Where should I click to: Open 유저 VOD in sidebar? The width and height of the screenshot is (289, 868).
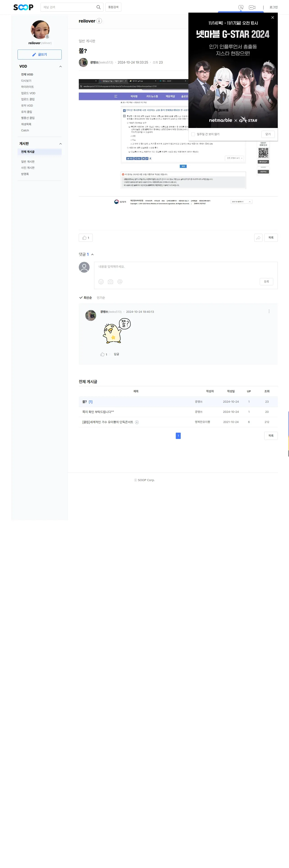click(27, 105)
